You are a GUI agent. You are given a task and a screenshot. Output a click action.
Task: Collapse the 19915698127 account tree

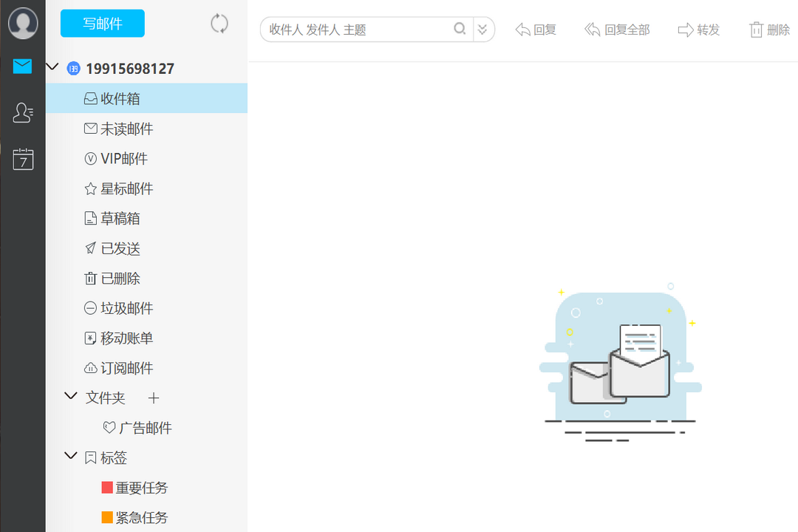(x=52, y=68)
